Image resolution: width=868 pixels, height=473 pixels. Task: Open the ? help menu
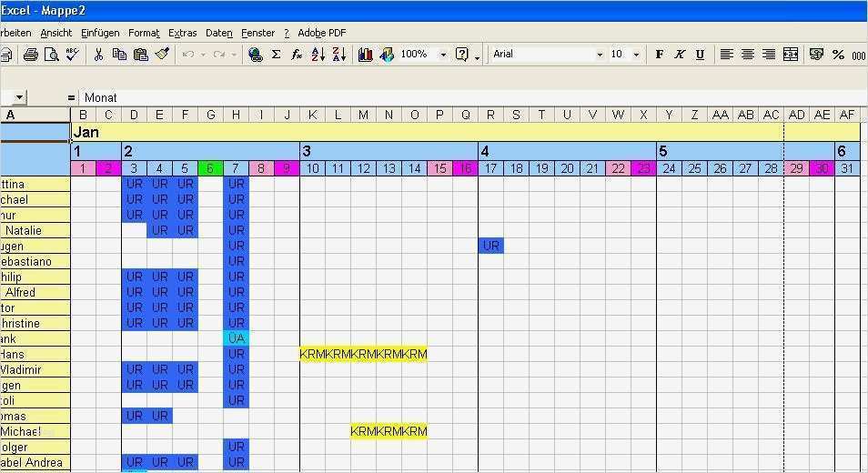point(287,33)
